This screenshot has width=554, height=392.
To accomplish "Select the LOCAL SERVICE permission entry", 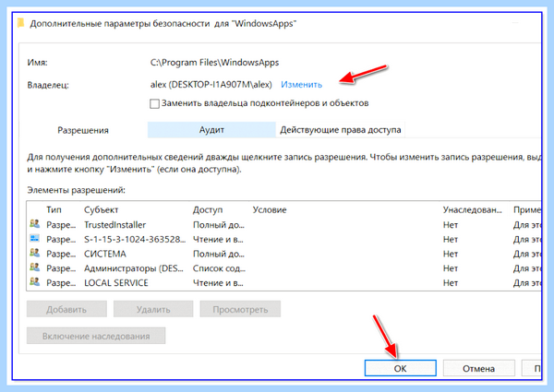I will click(x=284, y=282).
